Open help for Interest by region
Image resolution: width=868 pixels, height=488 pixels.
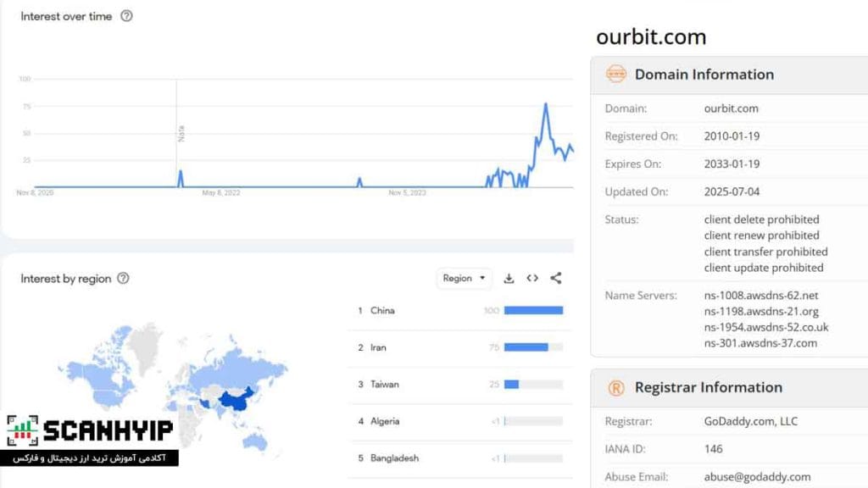click(x=123, y=278)
